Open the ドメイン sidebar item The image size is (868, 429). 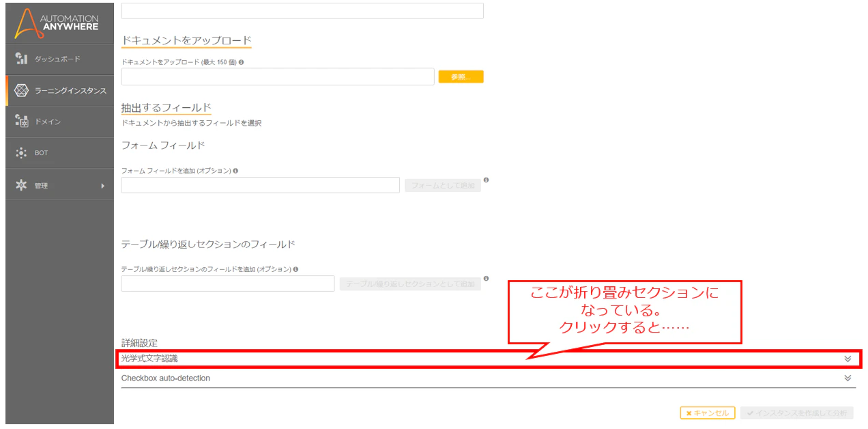(59, 122)
